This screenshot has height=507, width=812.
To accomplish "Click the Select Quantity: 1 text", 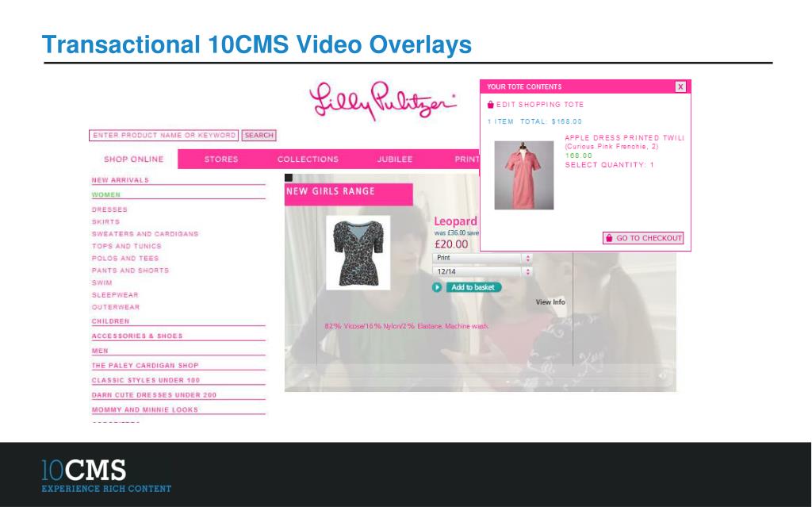I will (610, 165).
